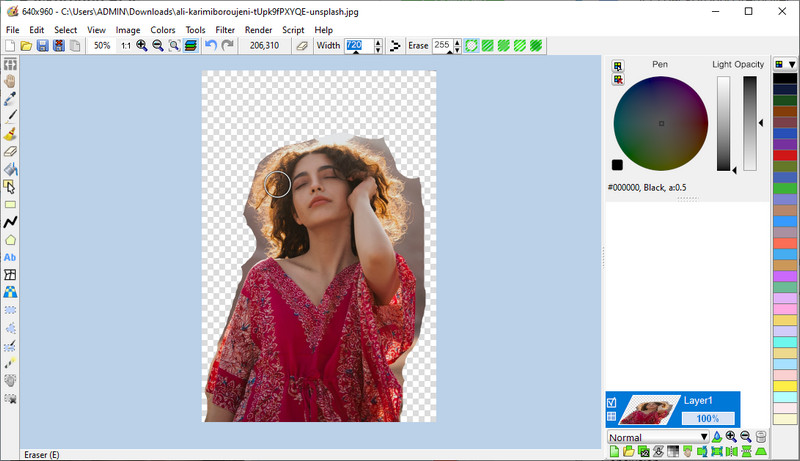Select the Polygon shape tool
The image size is (800, 461).
11,240
